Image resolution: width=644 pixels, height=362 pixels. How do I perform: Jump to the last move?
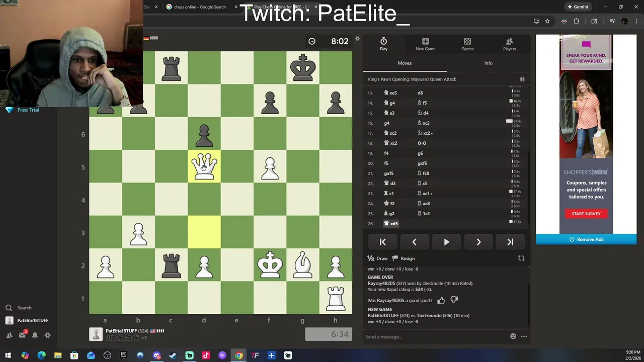coord(510,242)
